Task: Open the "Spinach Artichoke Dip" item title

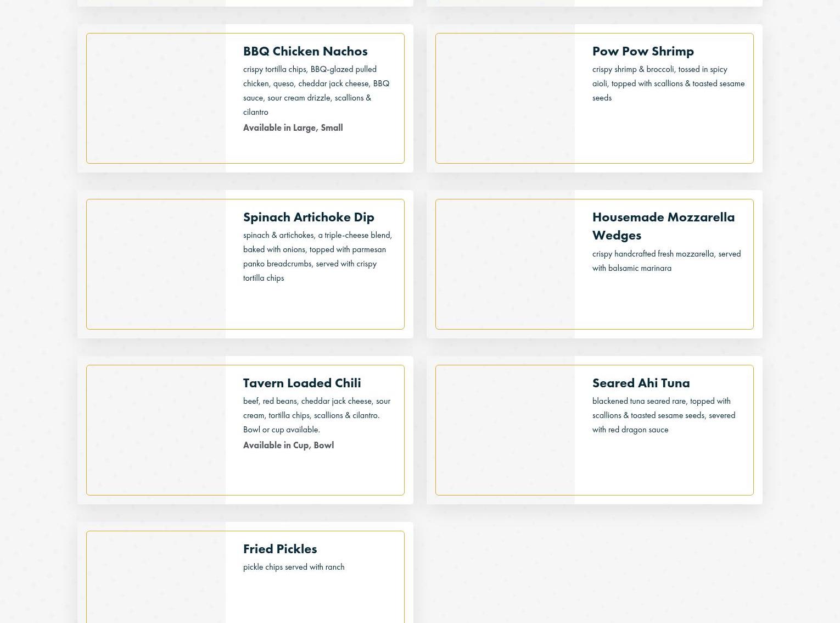Action: click(309, 217)
